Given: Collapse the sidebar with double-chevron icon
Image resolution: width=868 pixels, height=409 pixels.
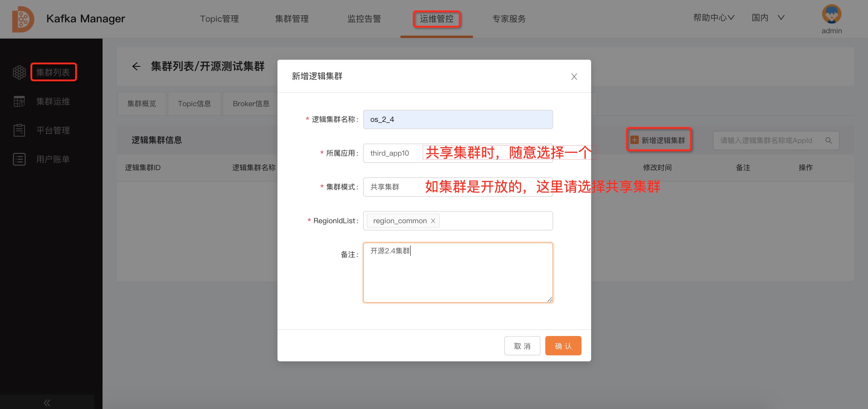Looking at the screenshot, I should coord(47,403).
